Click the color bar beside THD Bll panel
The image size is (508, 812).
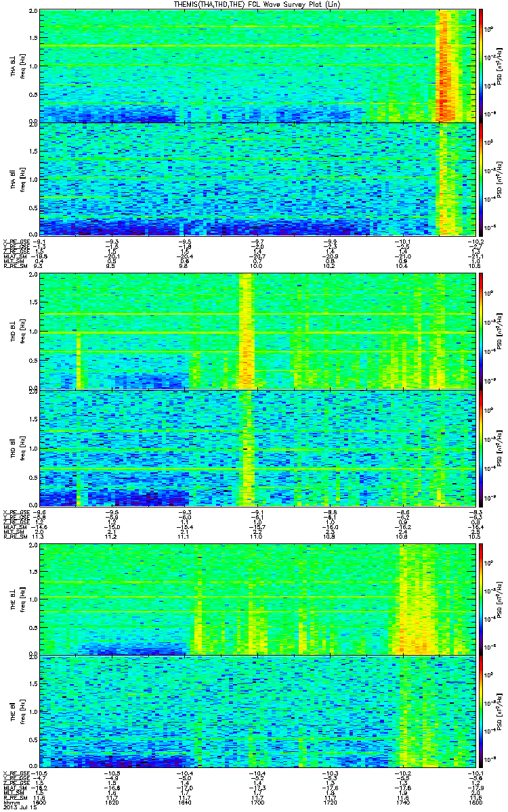[x=480, y=448]
